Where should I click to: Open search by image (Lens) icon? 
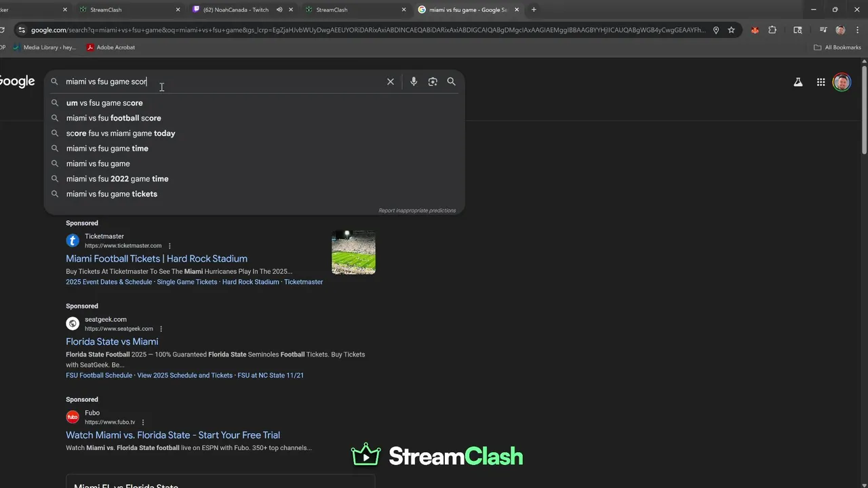433,81
